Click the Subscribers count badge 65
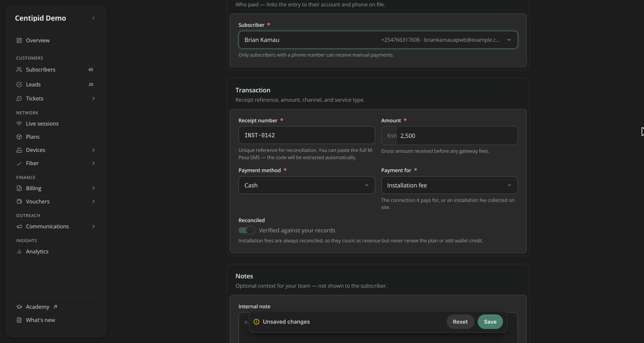The width and height of the screenshot is (644, 343). click(x=91, y=69)
